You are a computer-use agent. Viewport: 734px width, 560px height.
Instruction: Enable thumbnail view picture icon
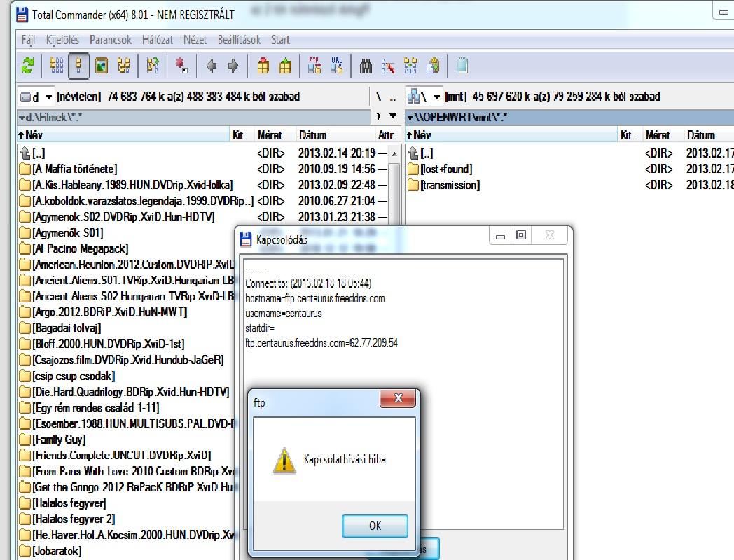click(102, 66)
